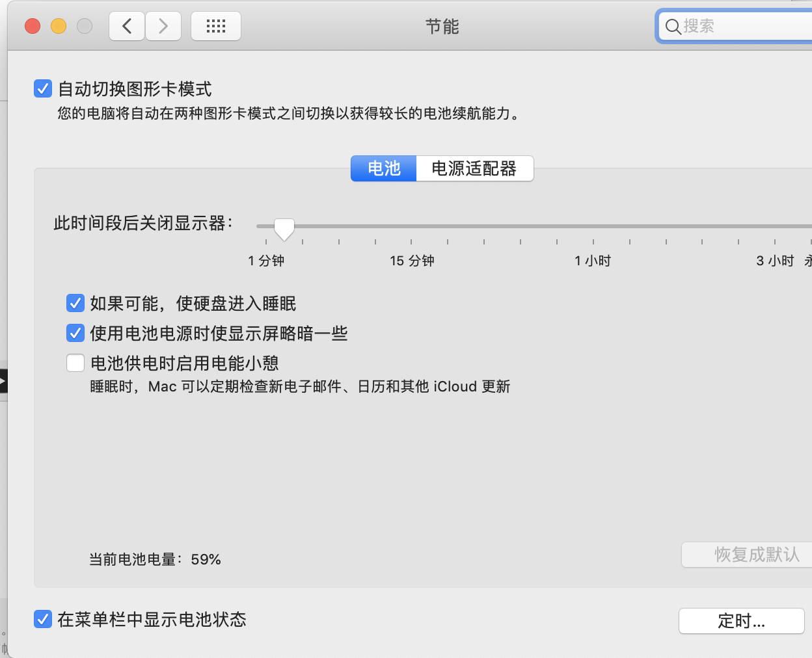Toggle 使用电池电源时使显示屏略暗一些 checkbox
The image size is (812, 658).
[75, 333]
